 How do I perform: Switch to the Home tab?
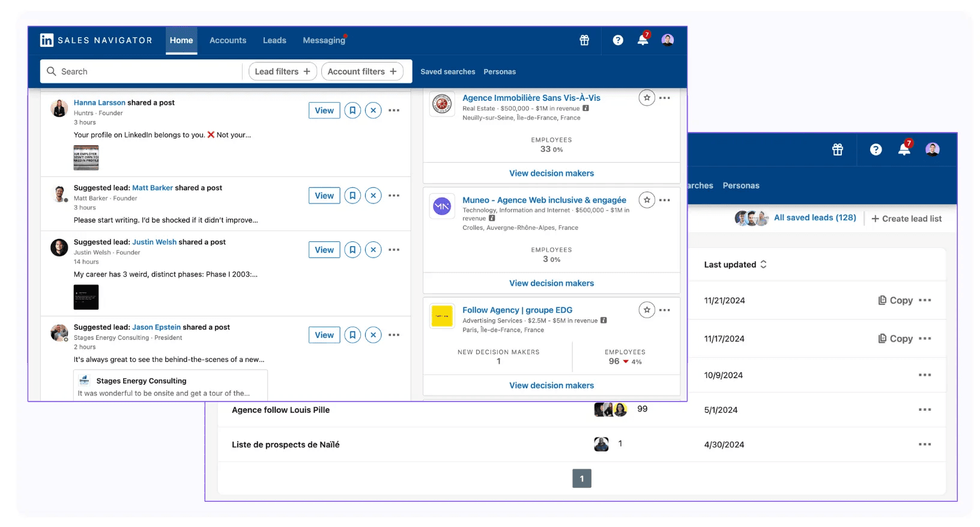[x=181, y=40]
